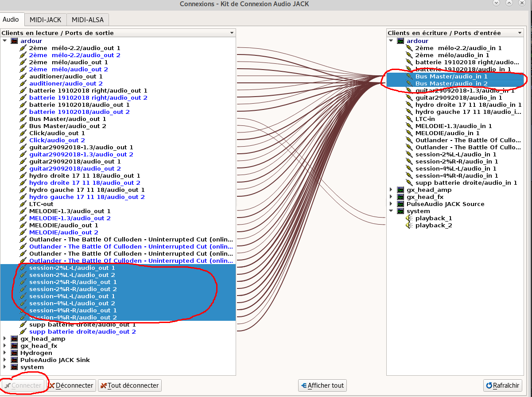Viewport: 532px width, 397px height.
Task: Collapse the system client in input ports
Action: click(x=391, y=211)
